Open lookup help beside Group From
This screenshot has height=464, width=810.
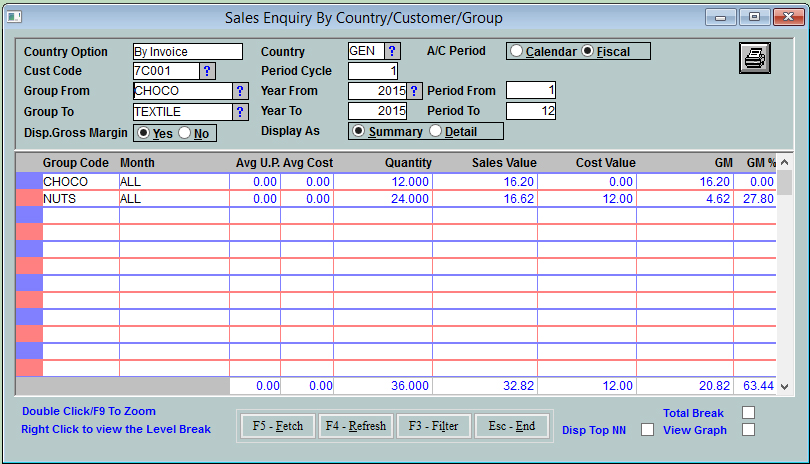240,91
